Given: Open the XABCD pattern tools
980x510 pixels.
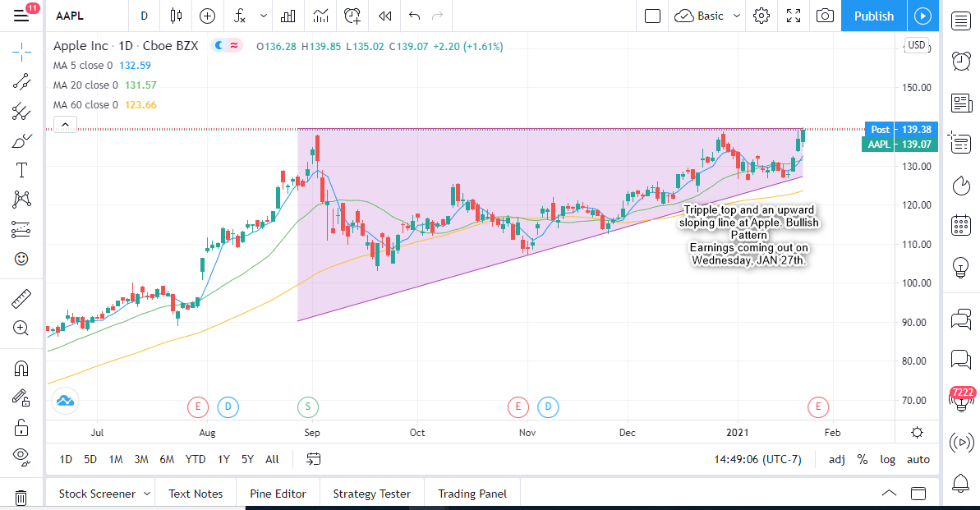Looking at the screenshot, I should (x=21, y=200).
